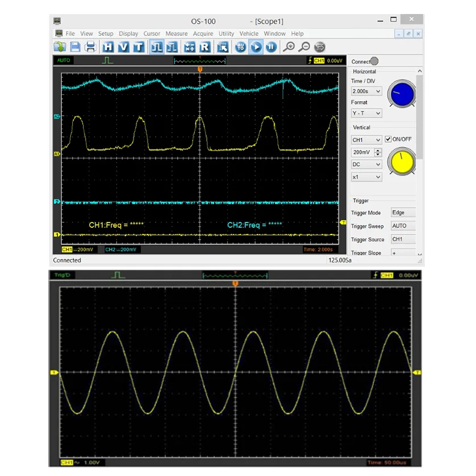Open the File menu
Image resolution: width=476 pixels, height=476 pixels.
point(70,34)
